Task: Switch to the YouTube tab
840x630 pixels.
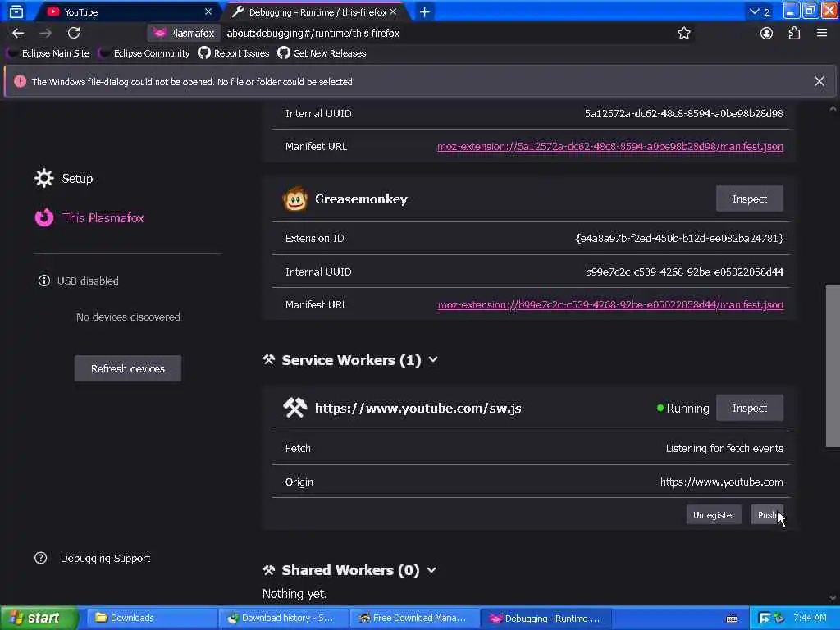Action: click(128, 11)
